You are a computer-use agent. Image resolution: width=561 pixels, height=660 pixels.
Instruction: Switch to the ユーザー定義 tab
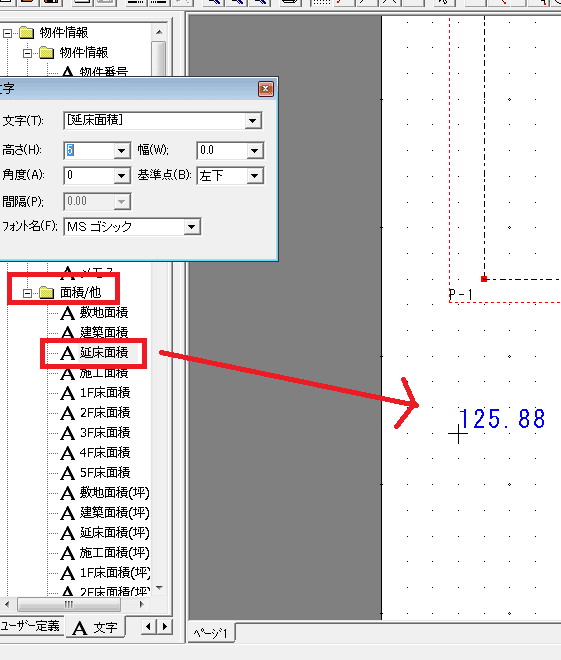tap(30, 626)
